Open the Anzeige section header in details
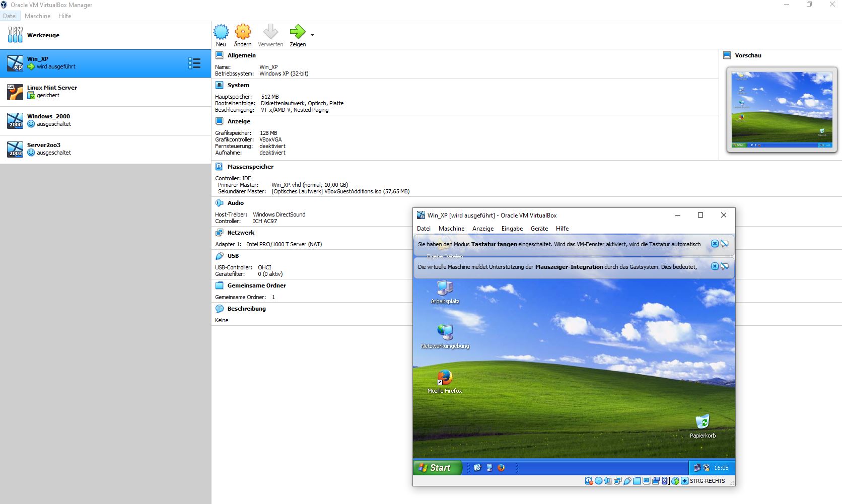 239,121
